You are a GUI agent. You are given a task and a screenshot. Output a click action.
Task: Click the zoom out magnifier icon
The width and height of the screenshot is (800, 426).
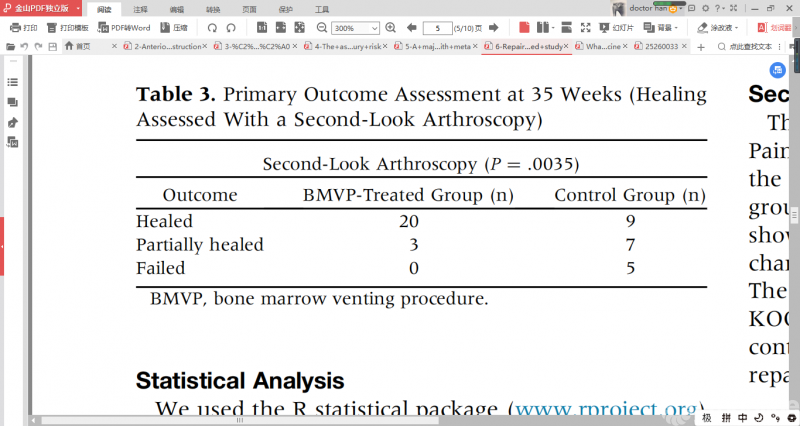322,27
